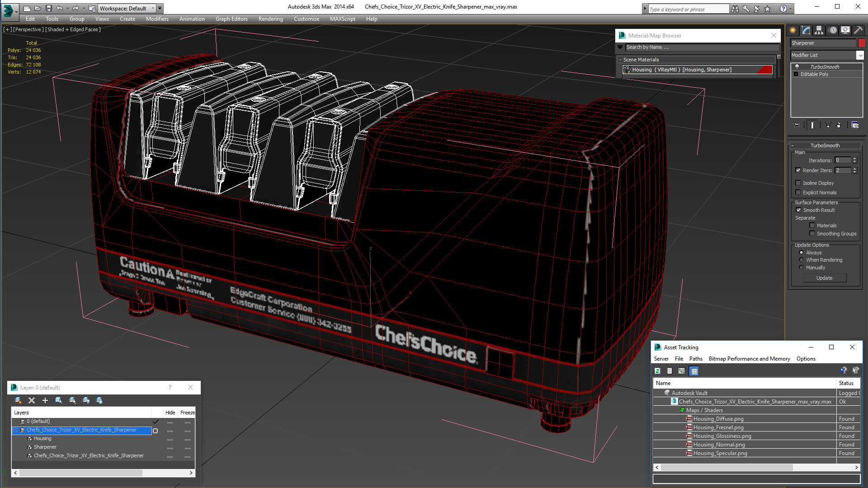Open Paths menu in Asset Tracking
The height and width of the screenshot is (488, 868).
(x=696, y=359)
